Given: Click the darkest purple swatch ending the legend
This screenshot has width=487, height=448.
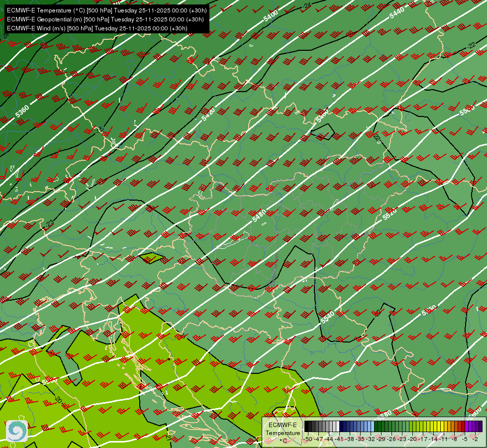Looking at the screenshot, I should point(481,426).
